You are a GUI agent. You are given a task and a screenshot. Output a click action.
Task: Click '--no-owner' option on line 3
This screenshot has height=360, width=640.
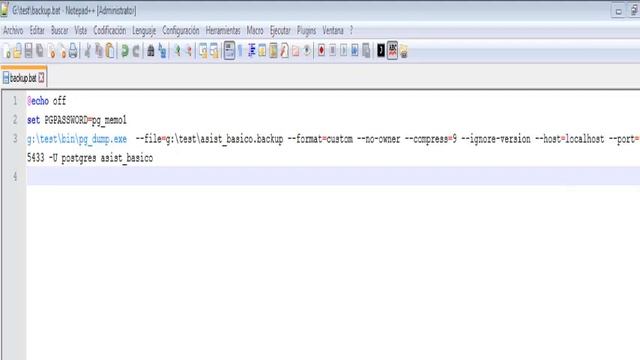[x=378, y=139]
